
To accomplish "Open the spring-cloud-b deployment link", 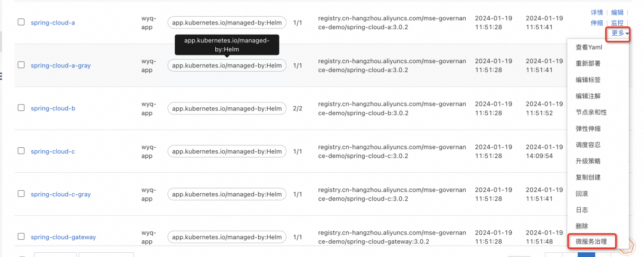I will point(53,109).
